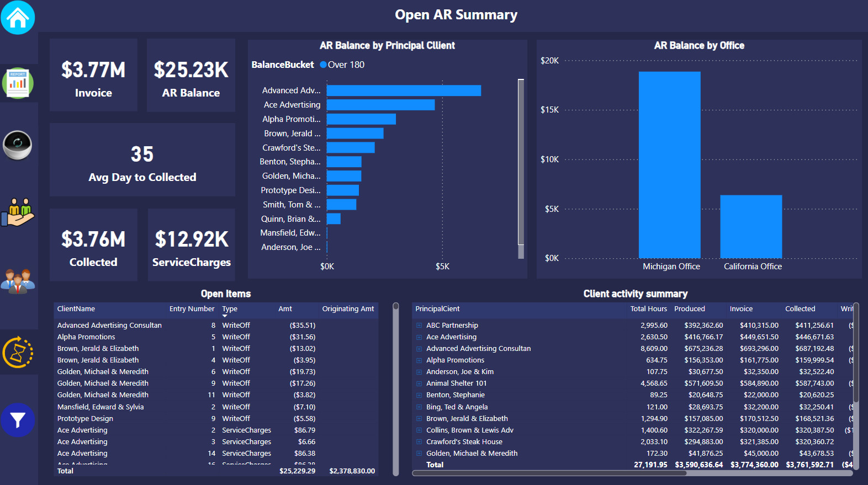Viewport: 868px width, 485px height.
Task: Expand Anderson, Joe & Kim row
Action: coord(419,372)
